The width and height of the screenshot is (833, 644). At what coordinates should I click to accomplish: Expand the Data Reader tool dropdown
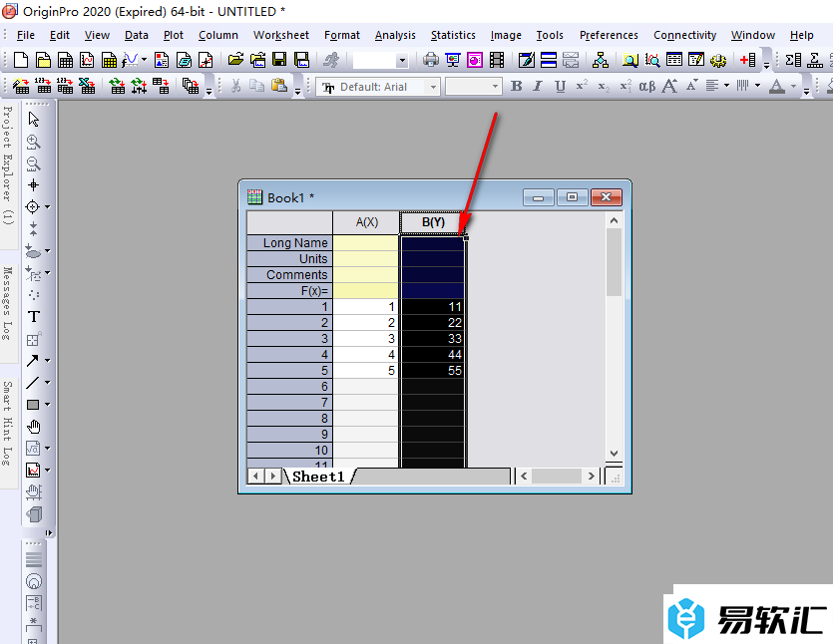click(47, 207)
